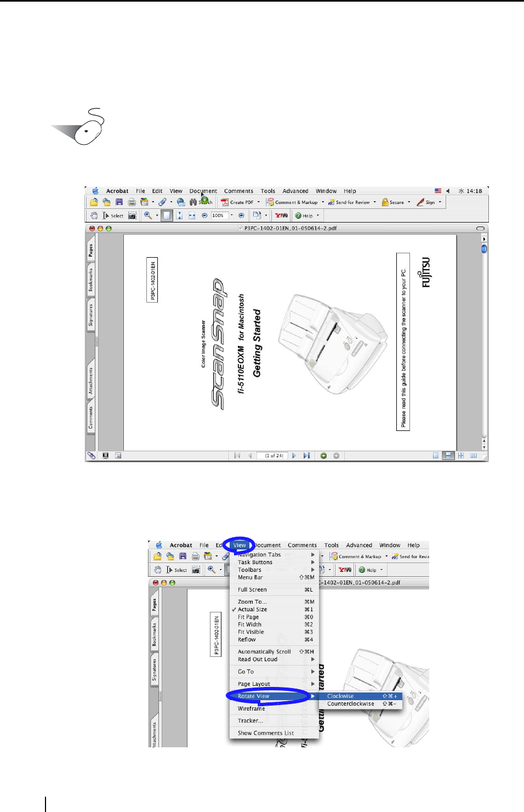
Task: Open the 100% zoom level dropdown arrow
Action: pos(232,215)
